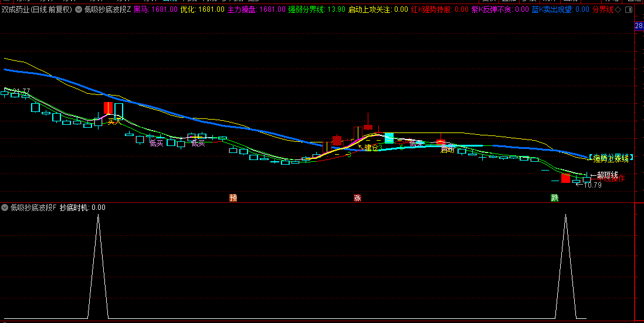Click the indicator name 低吸抄底波段Z

(107, 9)
